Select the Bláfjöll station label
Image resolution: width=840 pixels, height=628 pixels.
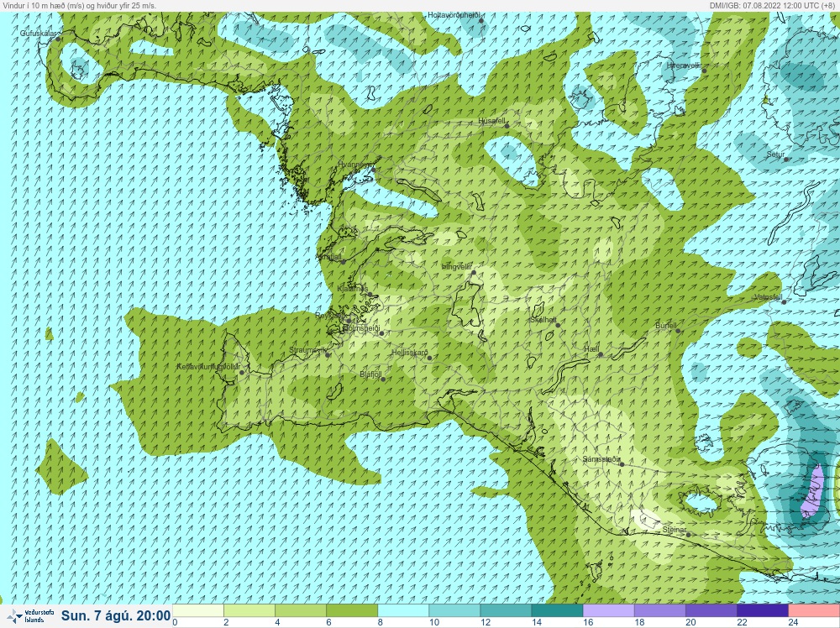tap(370, 374)
